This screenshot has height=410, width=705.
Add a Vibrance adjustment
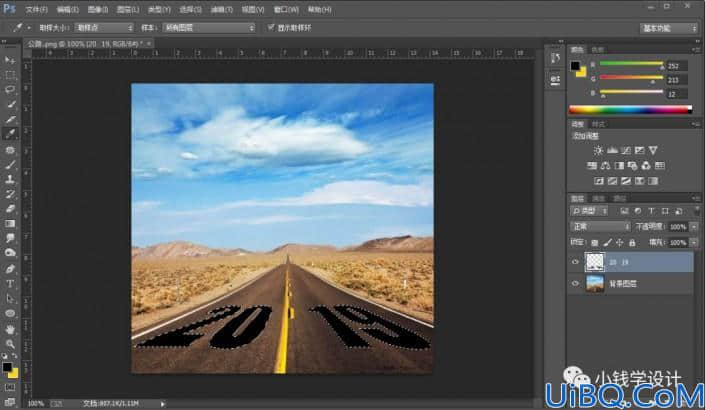(653, 150)
